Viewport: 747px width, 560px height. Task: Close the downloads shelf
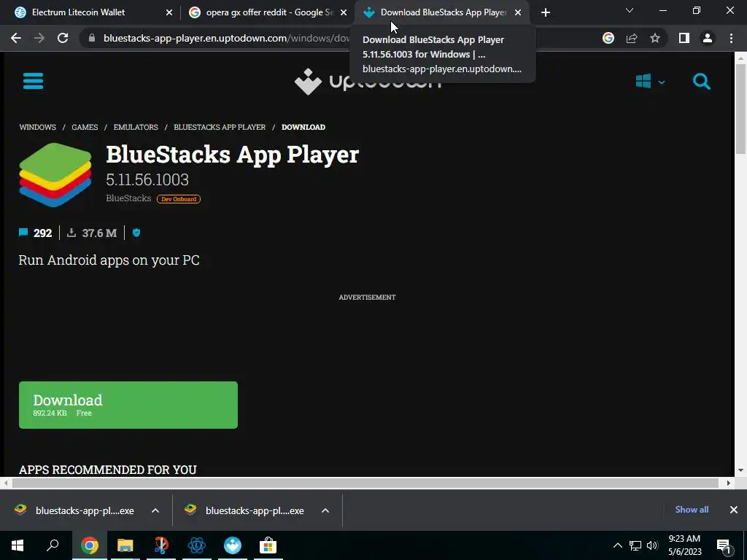coord(734,510)
